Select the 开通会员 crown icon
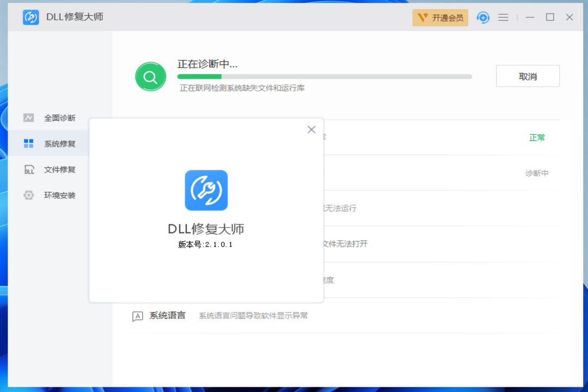The image size is (588, 392). [423, 17]
